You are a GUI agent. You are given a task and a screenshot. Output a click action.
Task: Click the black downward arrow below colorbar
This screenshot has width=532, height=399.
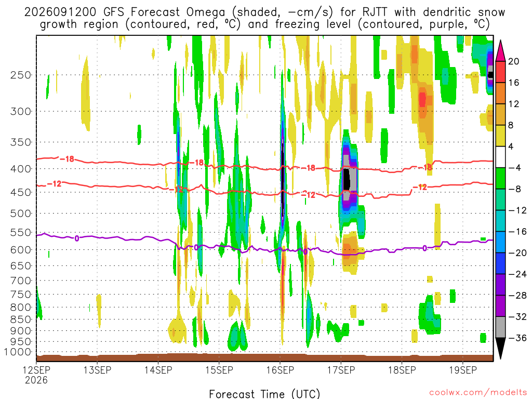(x=500, y=349)
